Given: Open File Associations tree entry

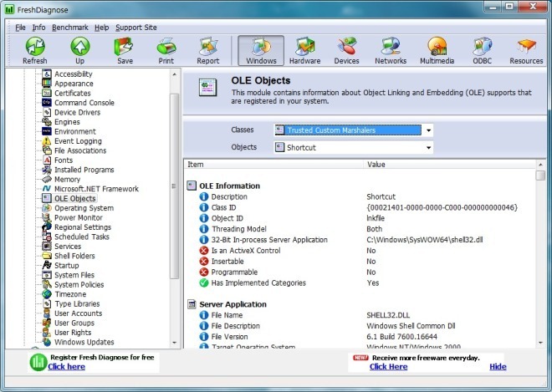Looking at the screenshot, I should [80, 150].
